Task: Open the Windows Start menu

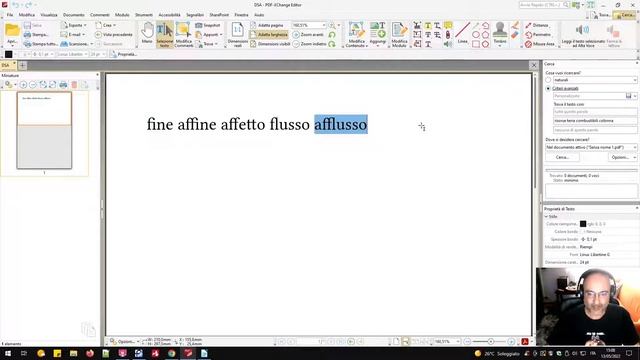Action: point(7,353)
